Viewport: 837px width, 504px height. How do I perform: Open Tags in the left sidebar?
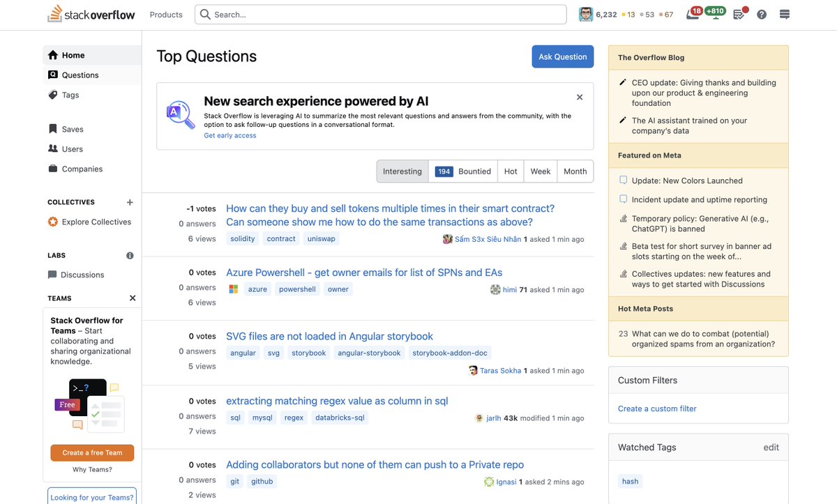click(x=93, y=95)
